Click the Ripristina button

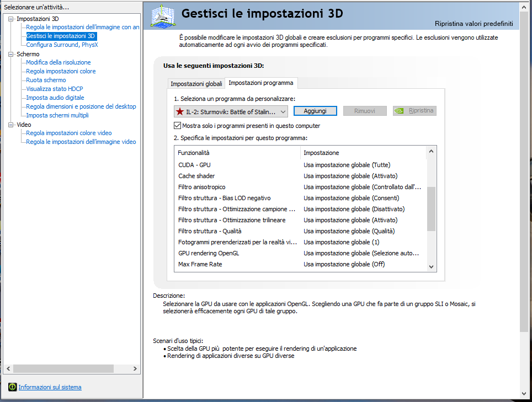click(414, 111)
